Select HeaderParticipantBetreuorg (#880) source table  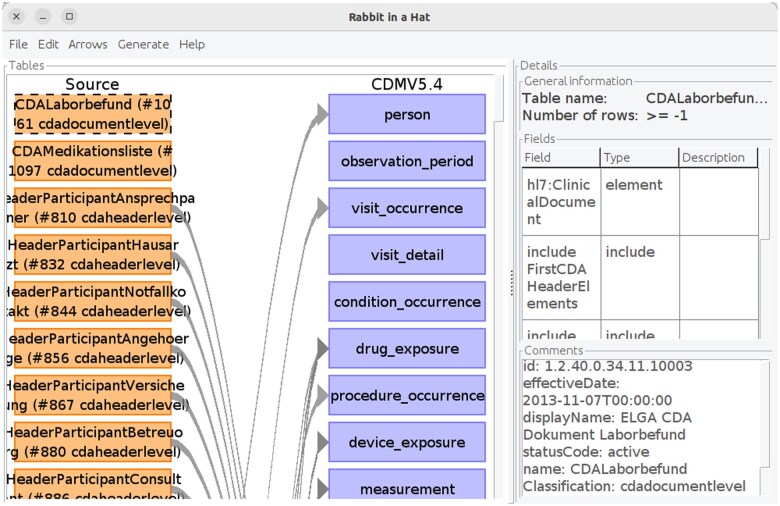[93, 441]
